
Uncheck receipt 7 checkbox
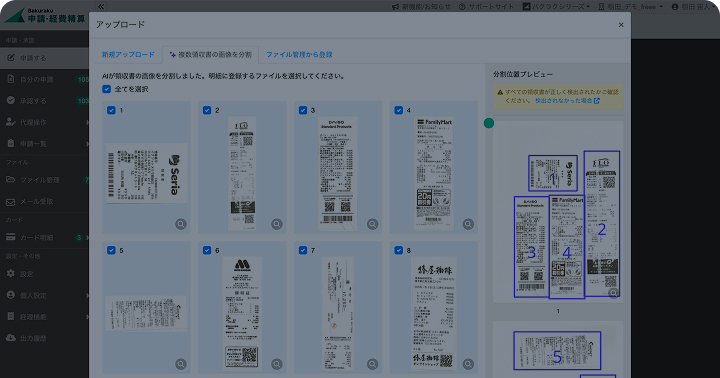303,250
